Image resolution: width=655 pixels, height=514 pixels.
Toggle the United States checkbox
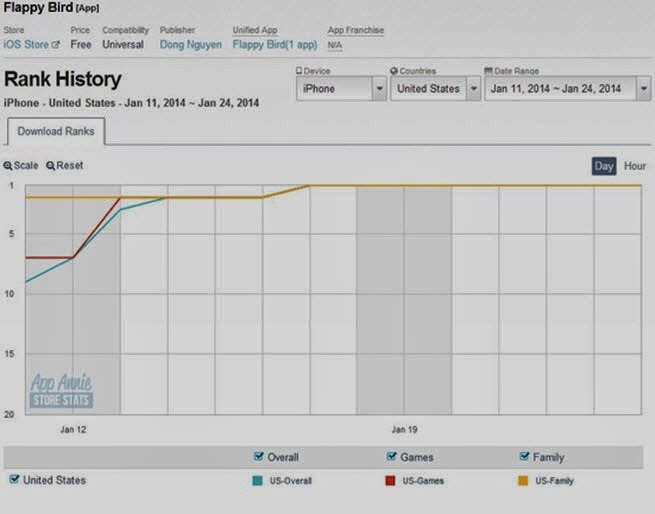(14, 479)
